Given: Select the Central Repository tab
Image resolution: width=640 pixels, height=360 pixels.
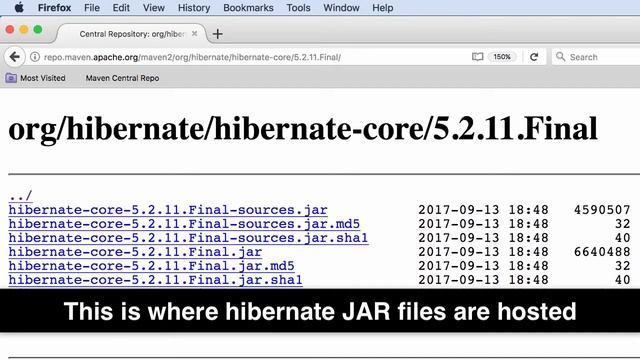Looking at the screenshot, I should (x=131, y=34).
